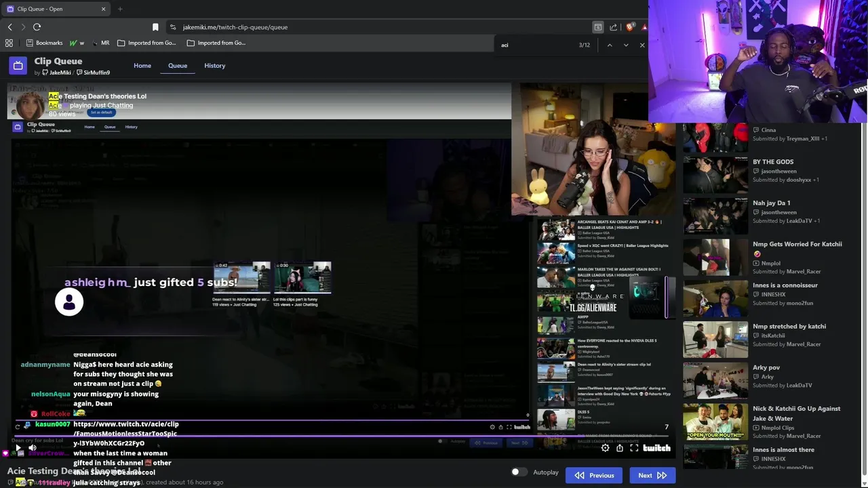Open the Bookmarks folder on the bookmarks bar
Image resolution: width=868 pixels, height=488 pixels.
44,43
